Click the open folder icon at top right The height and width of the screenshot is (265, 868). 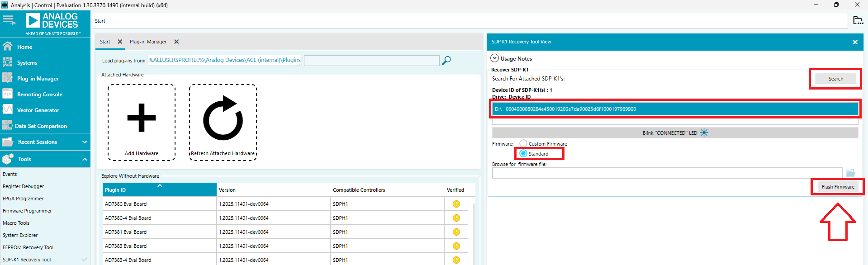(858, 20)
